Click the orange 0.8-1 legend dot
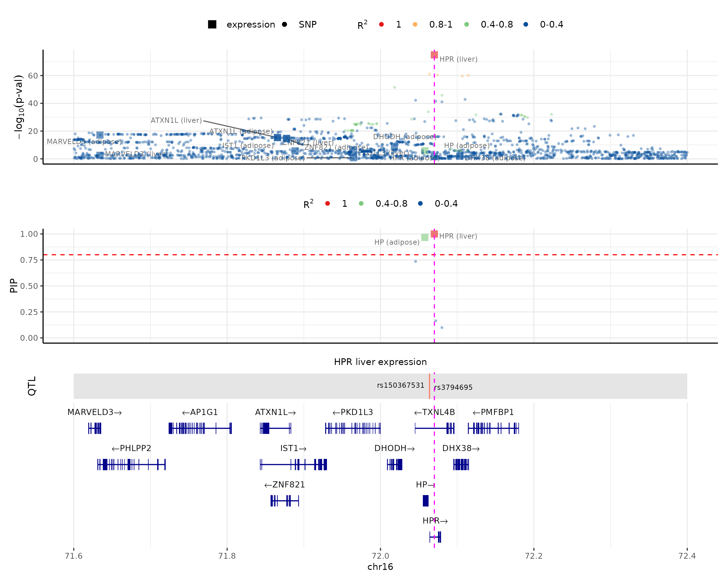 tap(415, 24)
